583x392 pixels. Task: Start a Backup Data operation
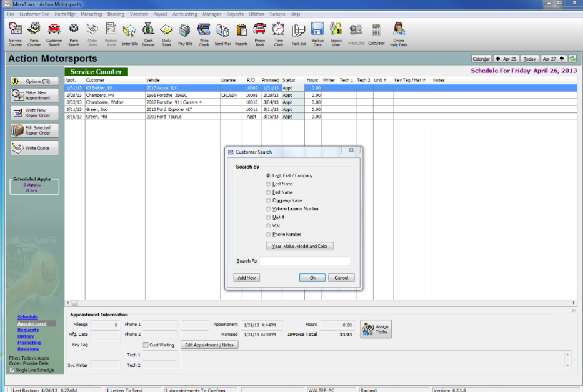[x=317, y=29]
